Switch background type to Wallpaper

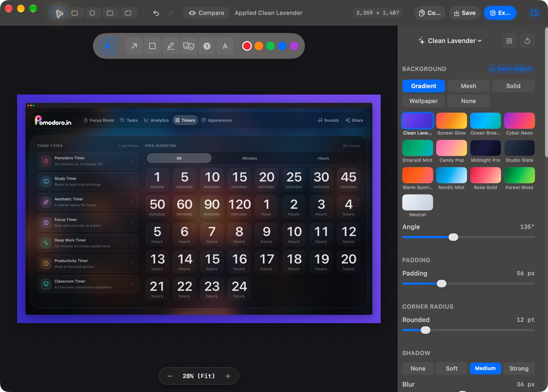point(423,101)
